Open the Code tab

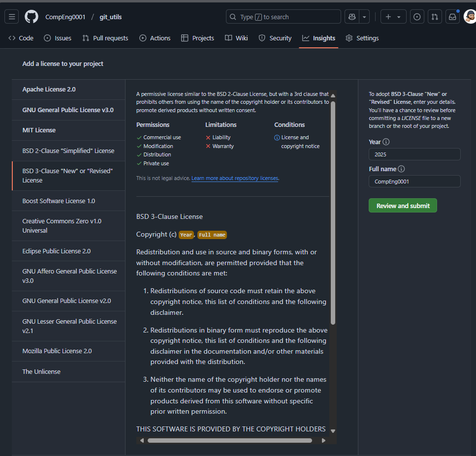tap(21, 38)
